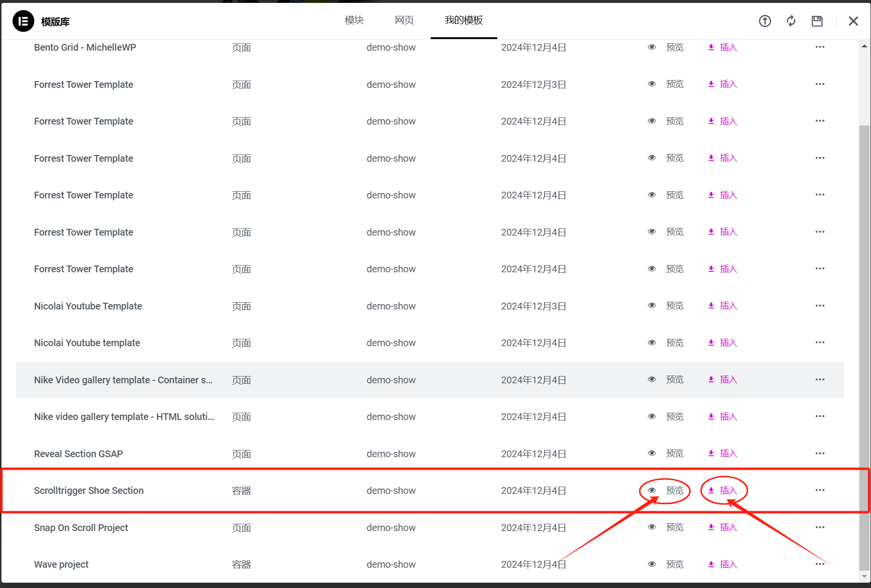Close the template library dialog

click(853, 21)
